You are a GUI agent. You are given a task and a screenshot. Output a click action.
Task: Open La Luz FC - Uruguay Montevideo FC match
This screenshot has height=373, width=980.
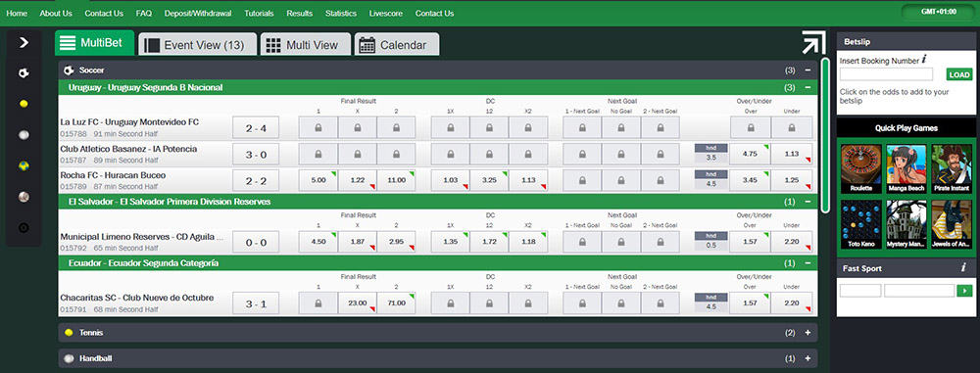click(x=129, y=121)
